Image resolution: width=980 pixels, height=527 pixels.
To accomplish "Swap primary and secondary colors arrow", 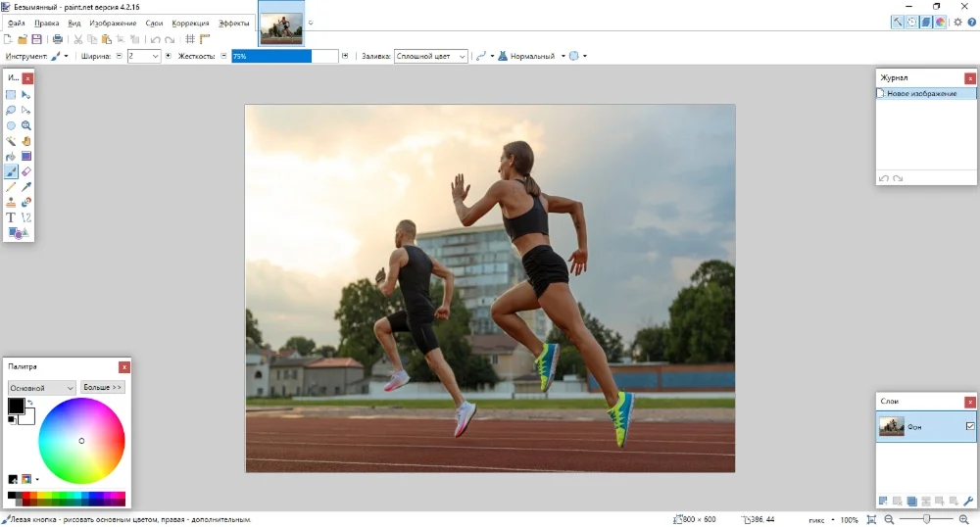I will click(x=29, y=403).
